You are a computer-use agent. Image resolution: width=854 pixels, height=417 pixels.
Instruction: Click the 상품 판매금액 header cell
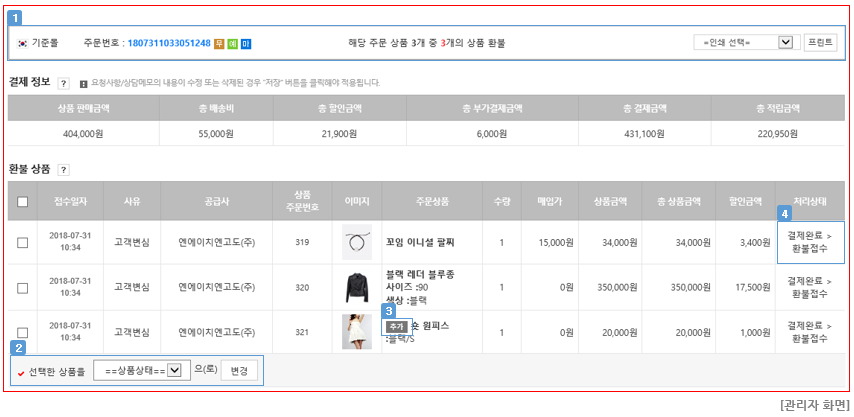coord(83,108)
